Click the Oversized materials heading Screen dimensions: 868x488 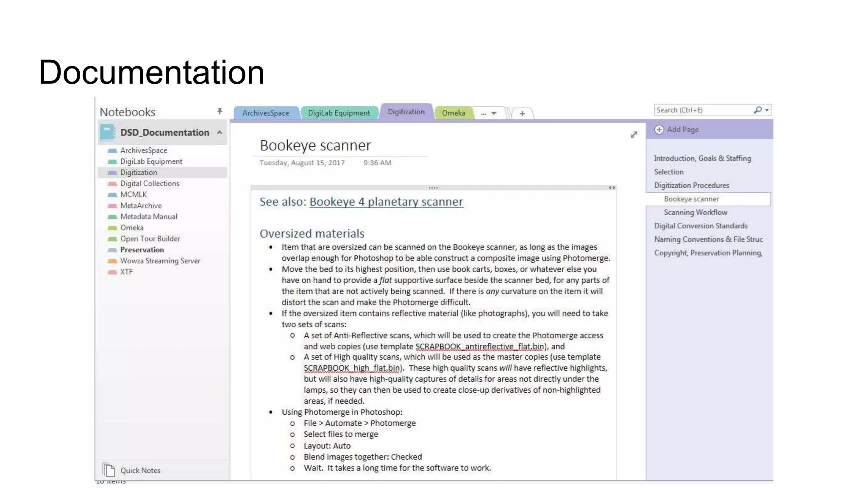pos(312,233)
